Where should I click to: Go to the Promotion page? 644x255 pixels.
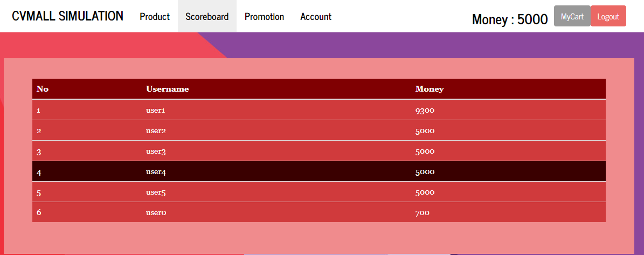(264, 17)
